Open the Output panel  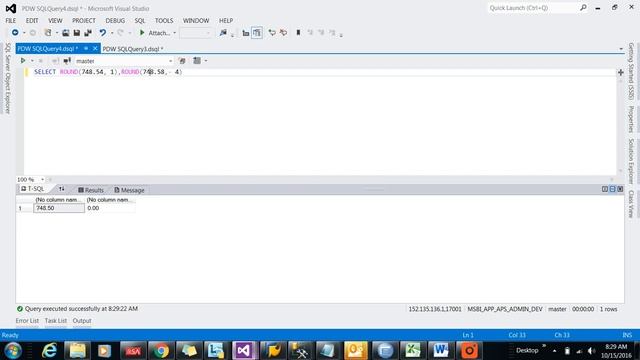82,321
